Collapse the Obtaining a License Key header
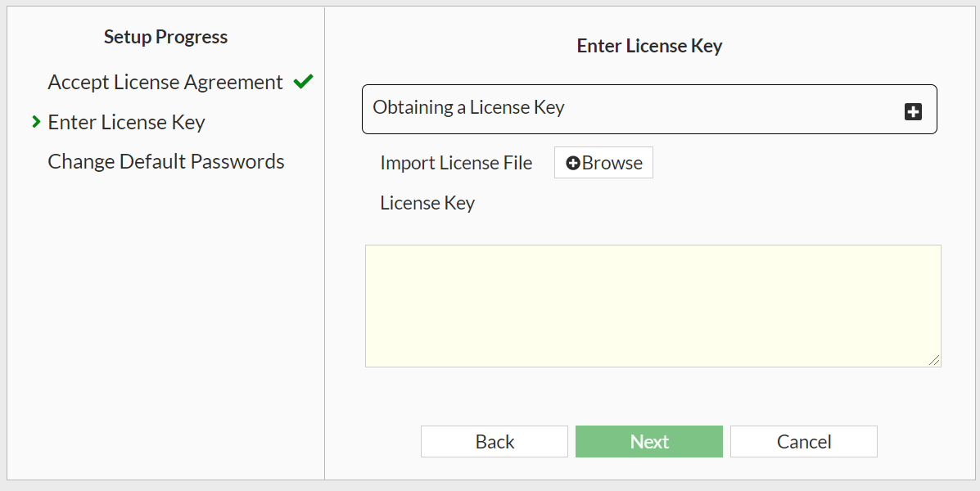This screenshot has height=491, width=980. (x=649, y=109)
